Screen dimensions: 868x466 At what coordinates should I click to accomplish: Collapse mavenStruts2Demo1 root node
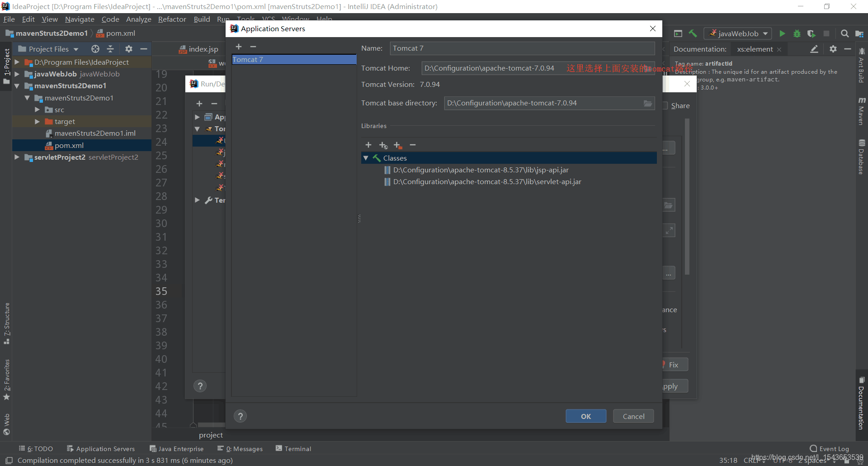click(17, 86)
